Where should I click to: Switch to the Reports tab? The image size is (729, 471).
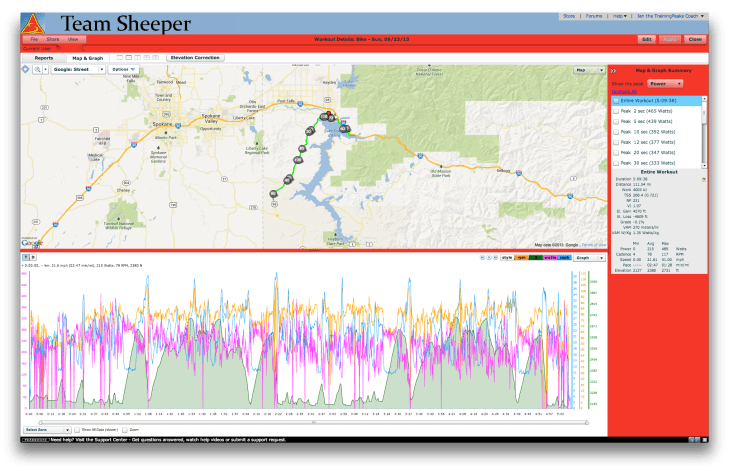pyautogui.click(x=44, y=58)
